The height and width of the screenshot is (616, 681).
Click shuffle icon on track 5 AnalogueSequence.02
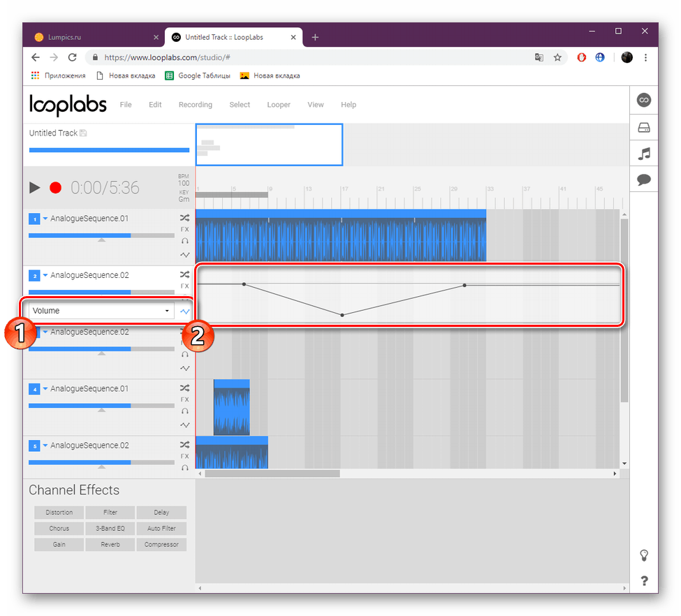[x=184, y=445]
